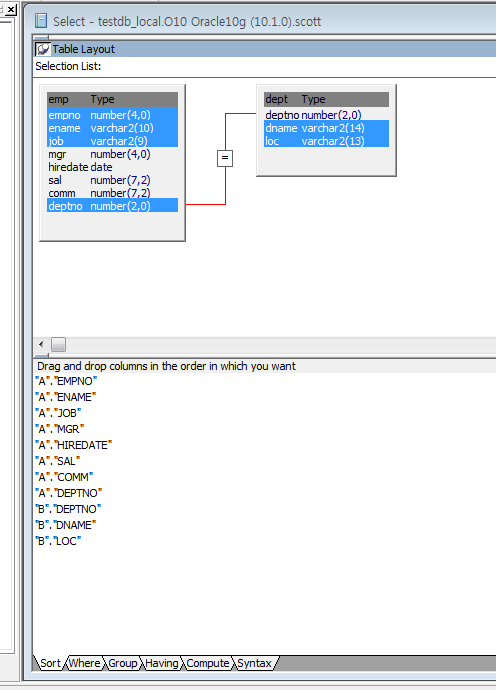Click the equals join operator box

point(225,158)
